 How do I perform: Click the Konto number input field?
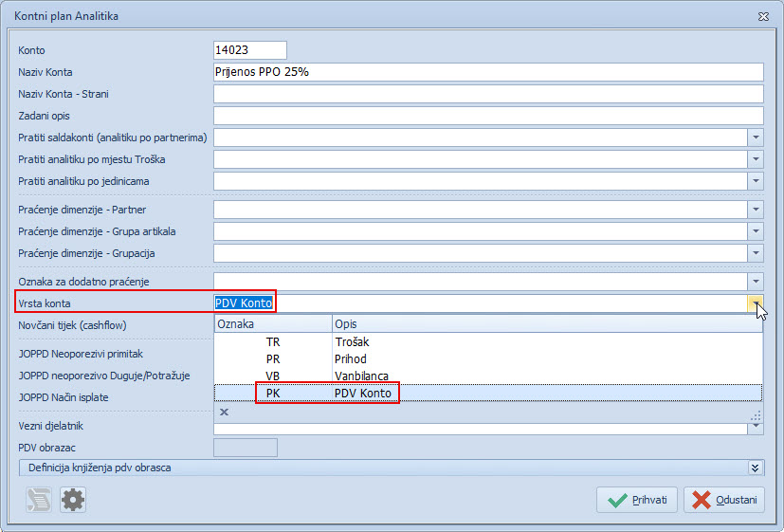point(250,50)
